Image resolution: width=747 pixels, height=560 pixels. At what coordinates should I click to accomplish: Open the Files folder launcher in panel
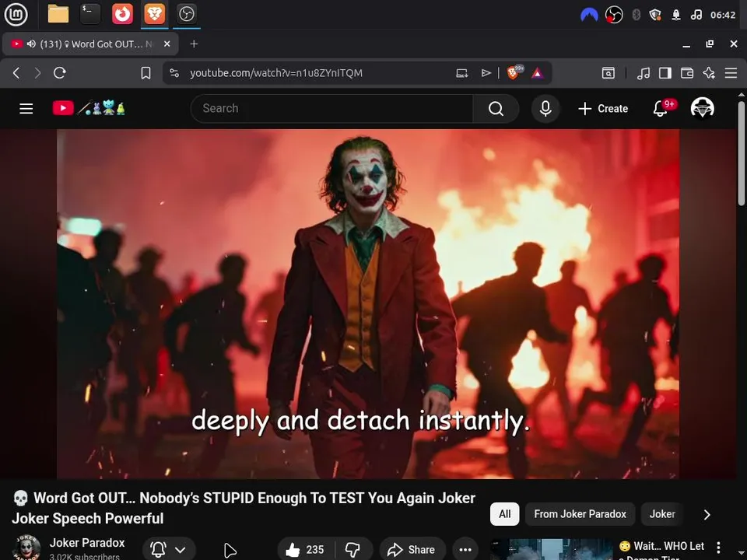(58, 14)
